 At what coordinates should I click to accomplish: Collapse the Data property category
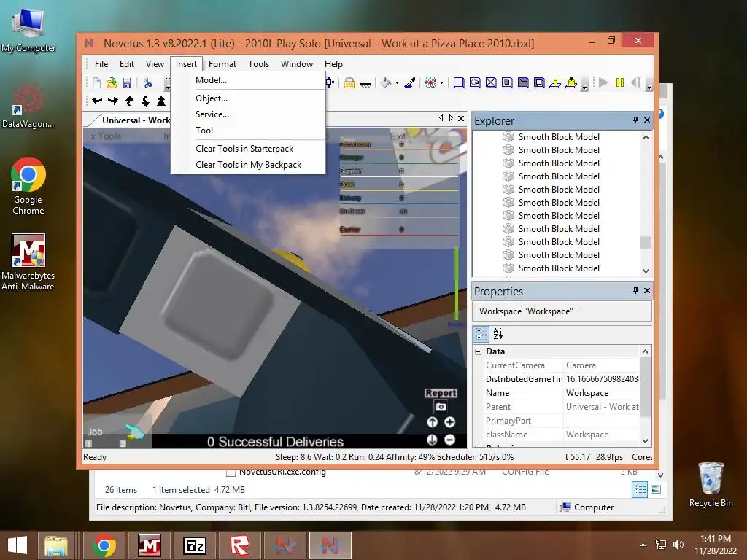click(479, 351)
